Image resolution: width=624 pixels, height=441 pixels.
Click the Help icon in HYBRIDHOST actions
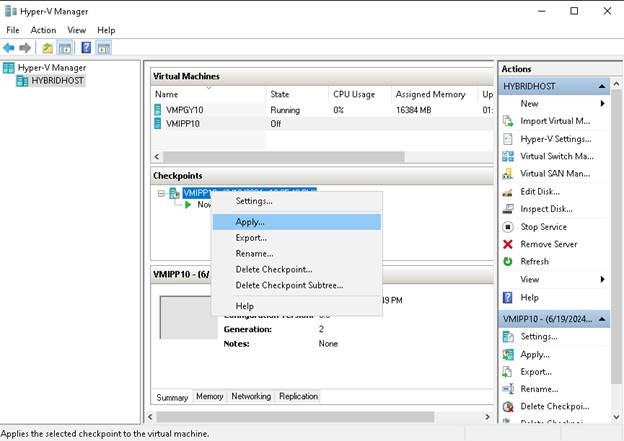pyautogui.click(x=508, y=297)
